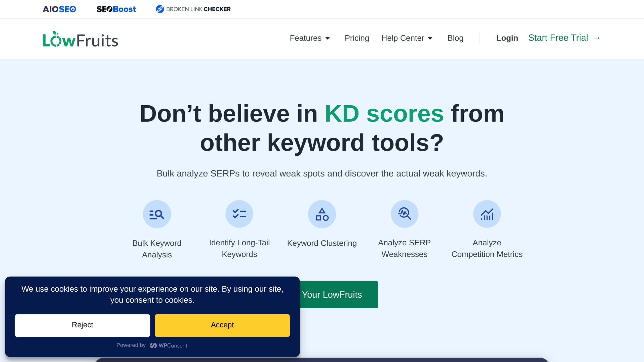Screen dimensions: 644x362
Task: Click the Analyze SERP Weaknesses magnifier icon
Action: 404,214
